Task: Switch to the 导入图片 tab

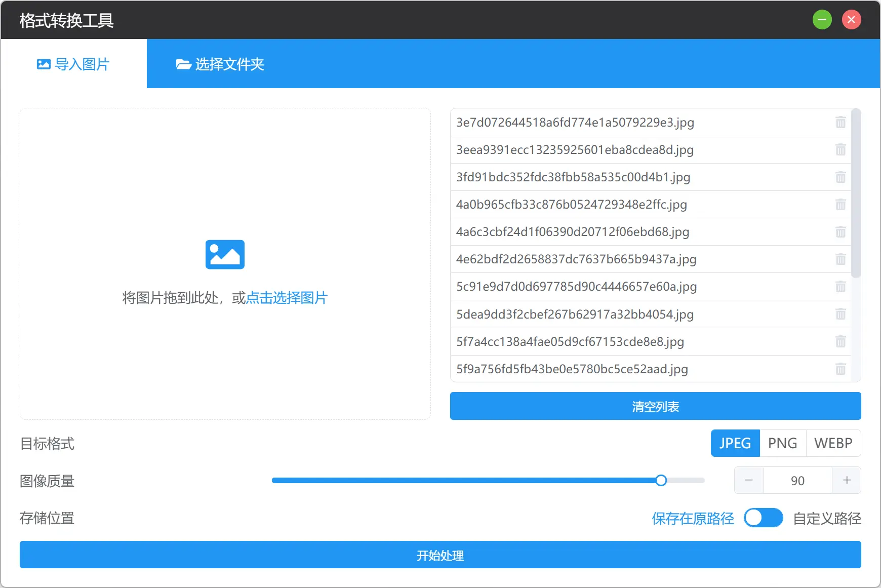Action: (73, 64)
